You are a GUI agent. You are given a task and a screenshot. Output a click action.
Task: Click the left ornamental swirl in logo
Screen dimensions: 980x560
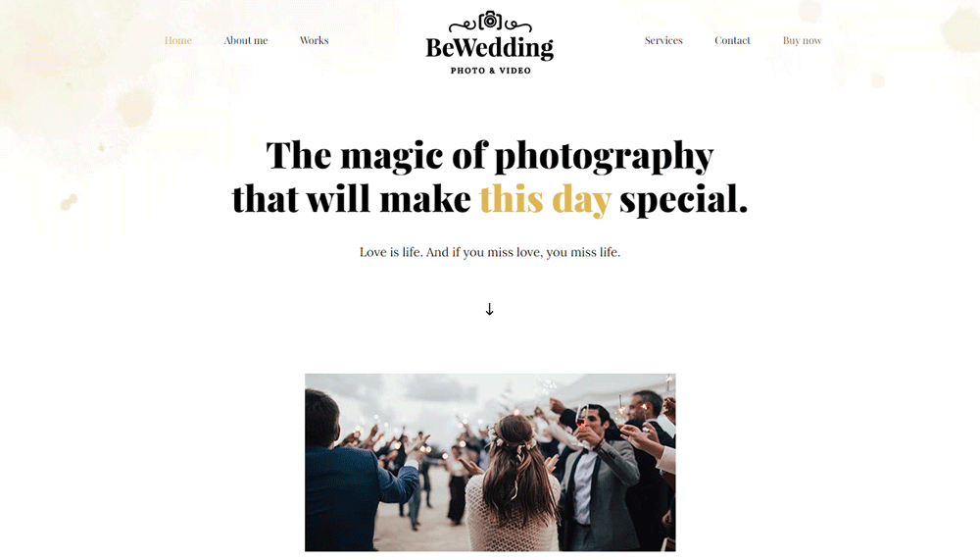click(x=463, y=25)
